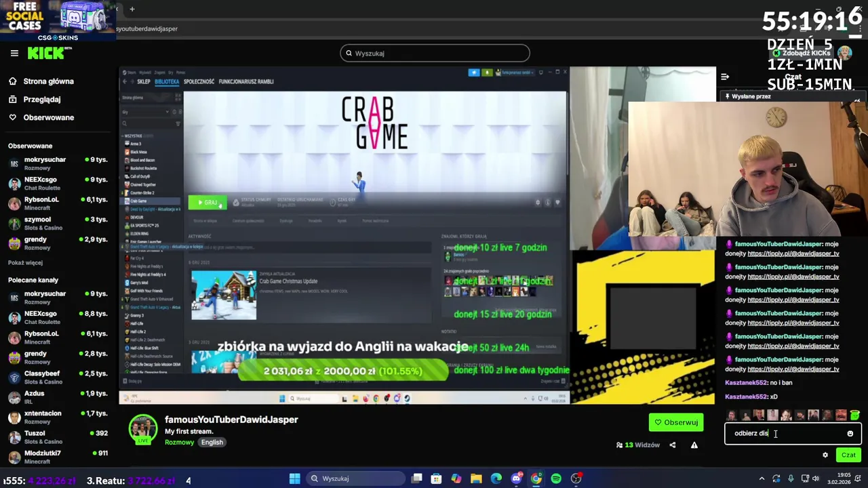Open Steam SKLEP tab in stream

[x=144, y=81]
